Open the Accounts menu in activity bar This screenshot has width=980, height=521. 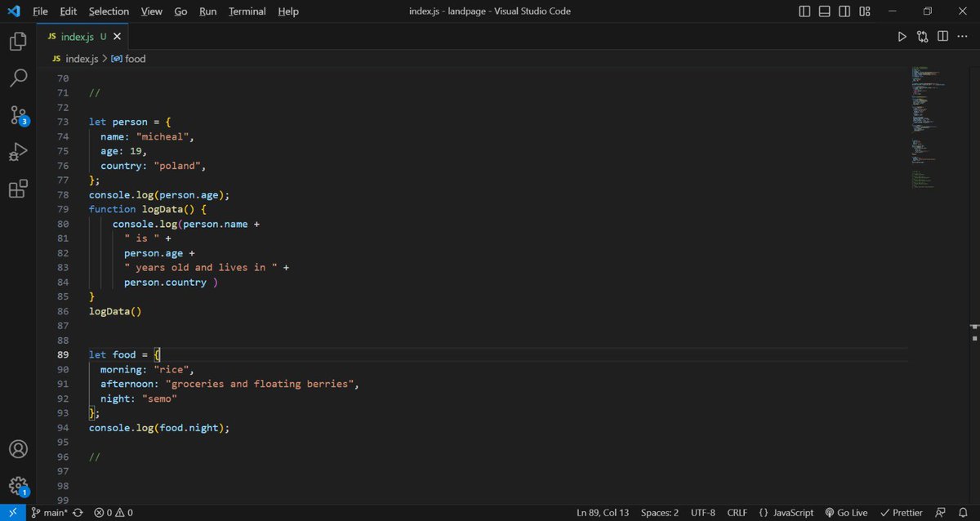pos(18,449)
